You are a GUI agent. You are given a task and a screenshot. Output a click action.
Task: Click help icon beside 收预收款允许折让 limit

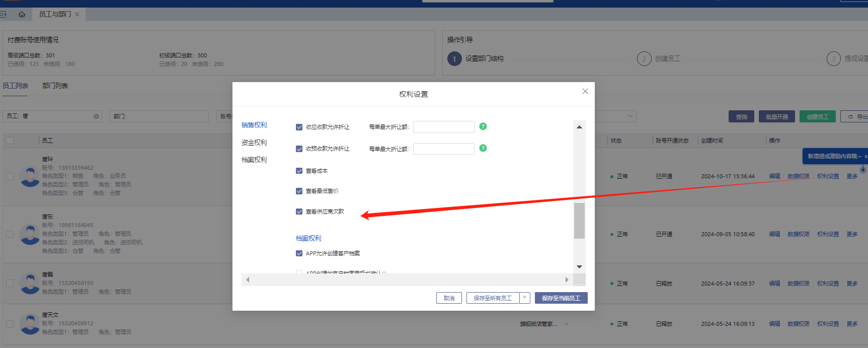point(483,148)
